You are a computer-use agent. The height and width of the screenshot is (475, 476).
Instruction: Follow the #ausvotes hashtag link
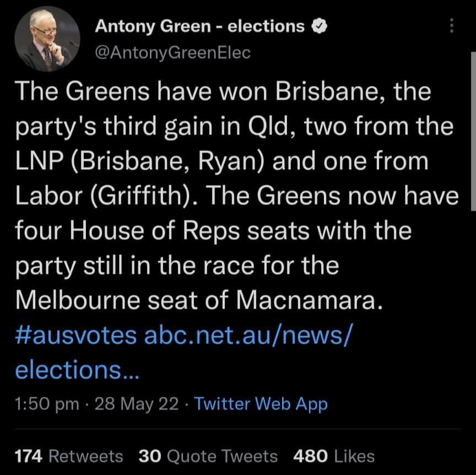76,334
